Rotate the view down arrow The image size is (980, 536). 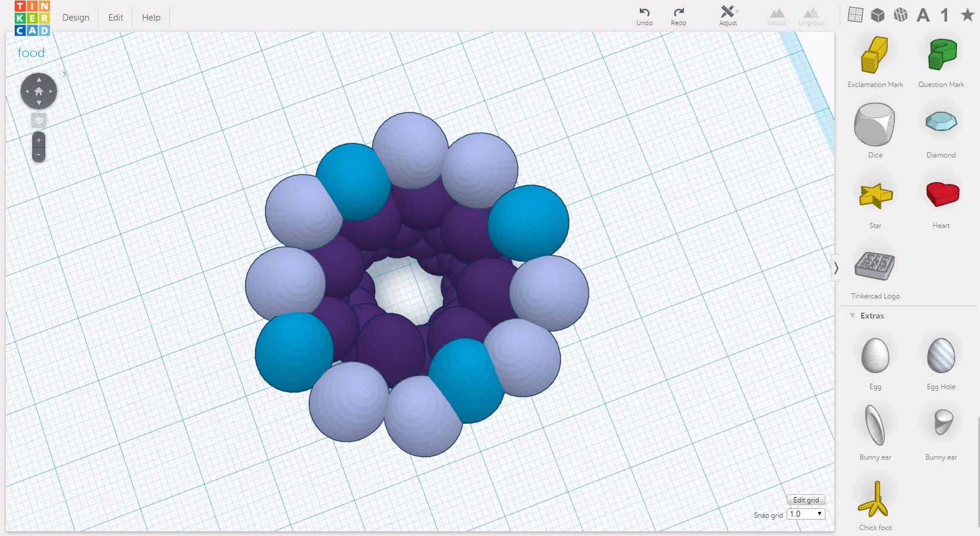[39, 103]
